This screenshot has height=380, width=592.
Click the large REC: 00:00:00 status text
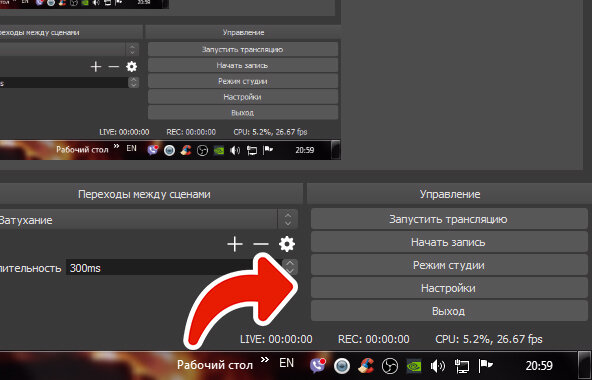click(373, 339)
